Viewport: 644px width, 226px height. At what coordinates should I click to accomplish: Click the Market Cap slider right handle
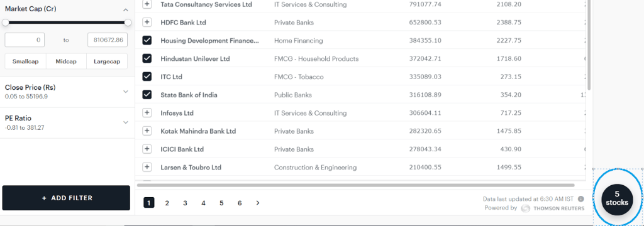(128, 23)
